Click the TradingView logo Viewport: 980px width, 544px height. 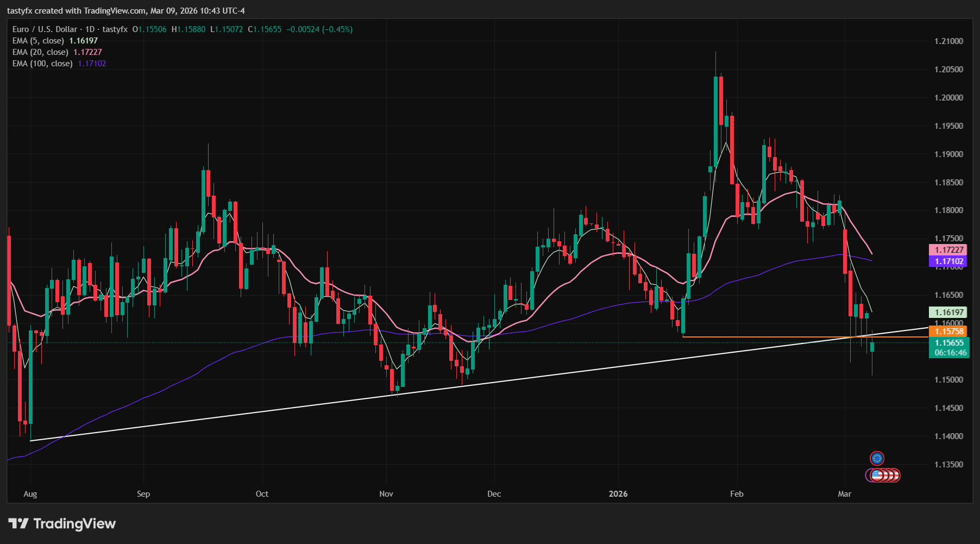pyautogui.click(x=61, y=523)
